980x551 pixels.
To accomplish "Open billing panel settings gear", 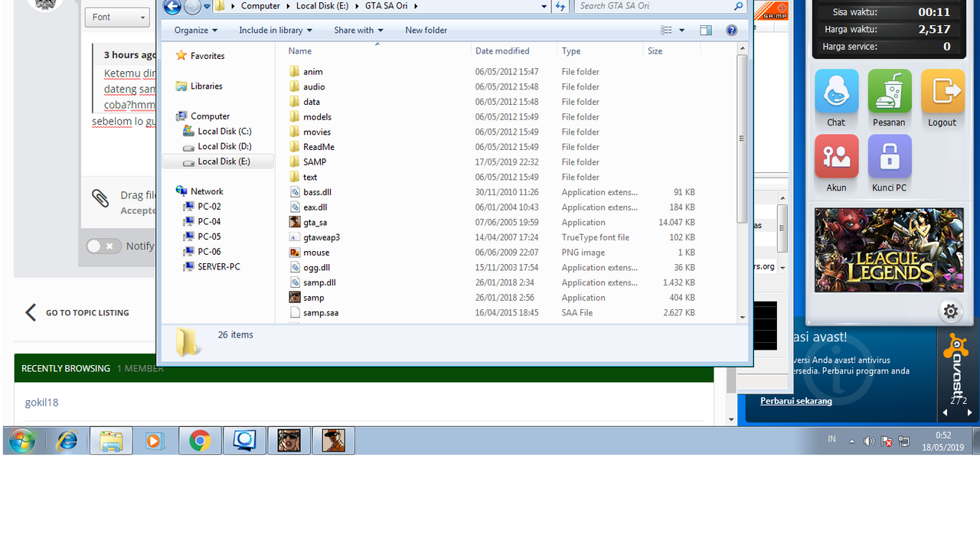I will pos(951,311).
